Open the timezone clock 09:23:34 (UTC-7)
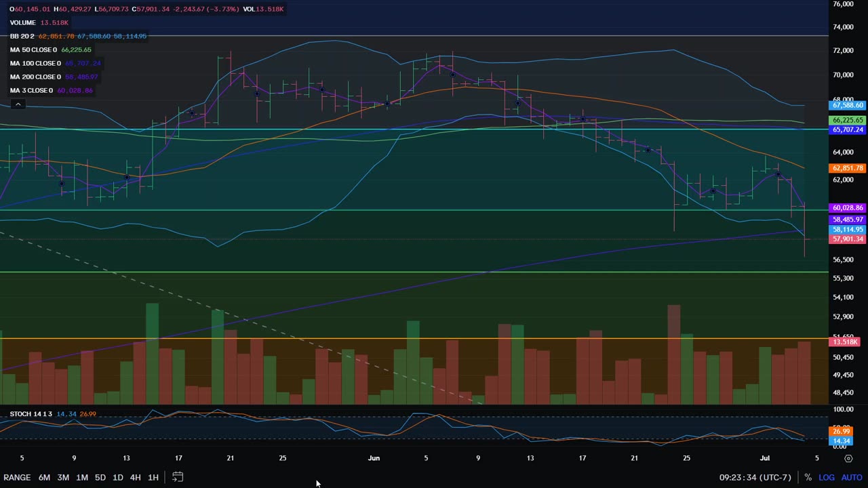The image size is (868, 488). [x=755, y=477]
